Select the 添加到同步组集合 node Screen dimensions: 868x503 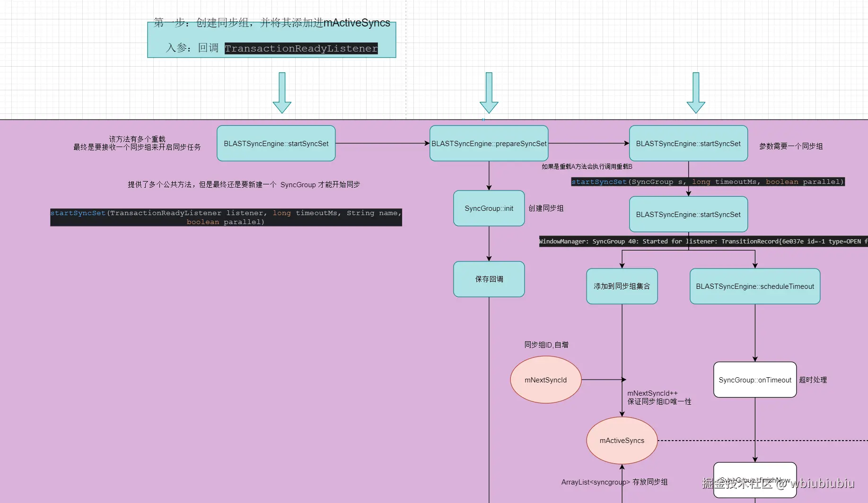(622, 286)
